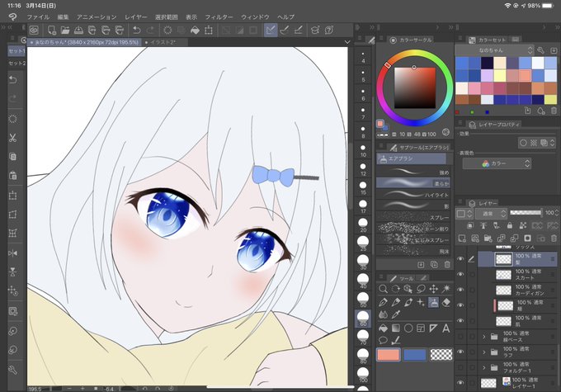
Task: Hide the 髪 layer
Action: point(460,258)
